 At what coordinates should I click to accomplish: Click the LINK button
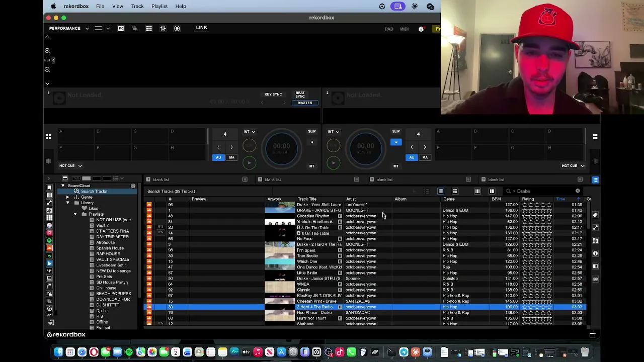[201, 28]
